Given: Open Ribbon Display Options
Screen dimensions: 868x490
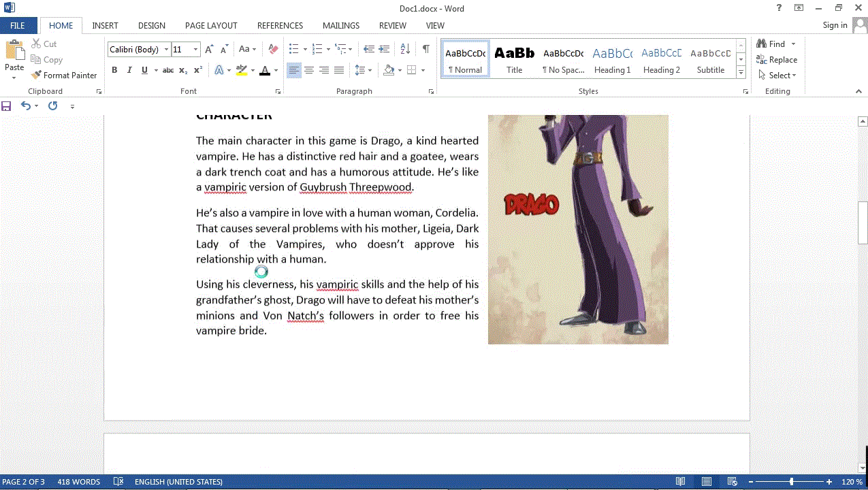Looking at the screenshot, I should pos(799,8).
